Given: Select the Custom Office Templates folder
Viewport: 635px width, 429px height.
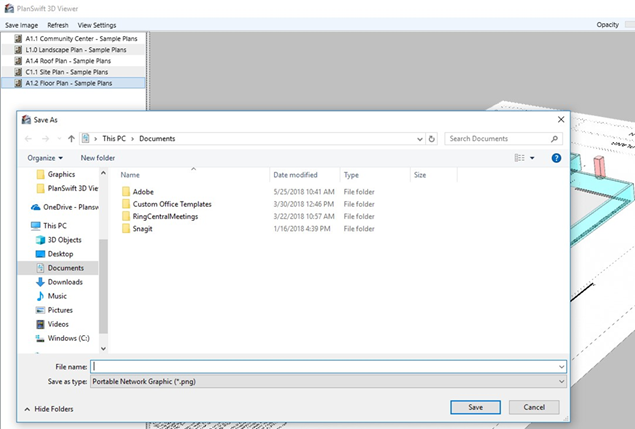Looking at the screenshot, I should [x=166, y=204].
